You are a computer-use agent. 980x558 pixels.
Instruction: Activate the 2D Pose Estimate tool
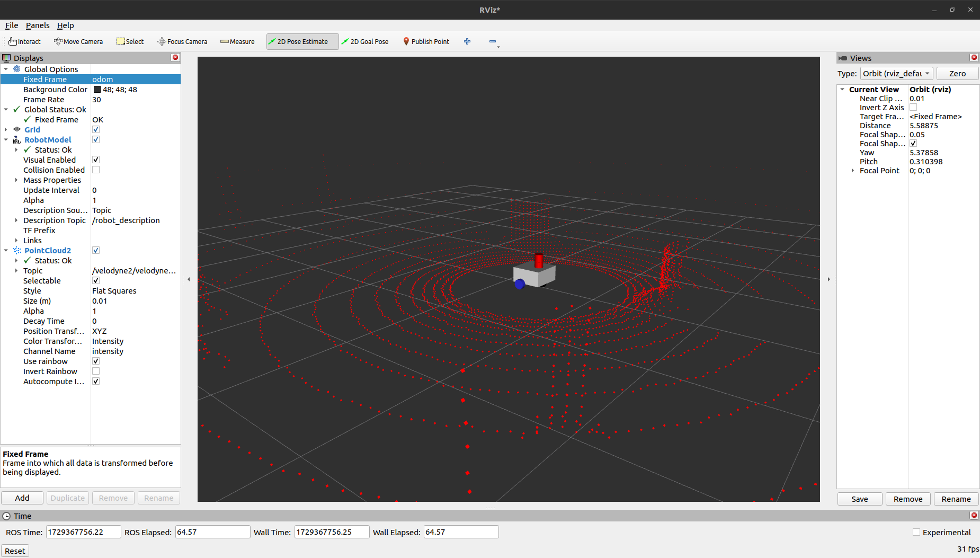(x=302, y=41)
